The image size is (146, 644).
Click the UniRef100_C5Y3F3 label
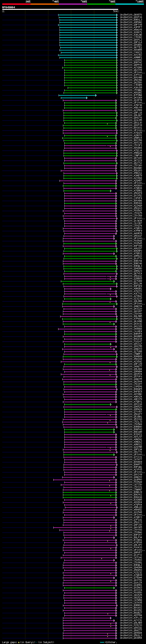pyautogui.click(x=131, y=146)
